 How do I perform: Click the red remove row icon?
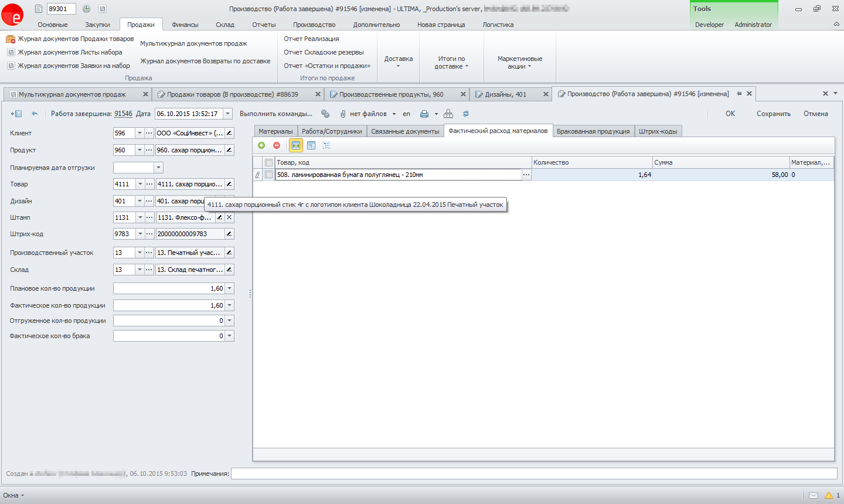coord(277,145)
